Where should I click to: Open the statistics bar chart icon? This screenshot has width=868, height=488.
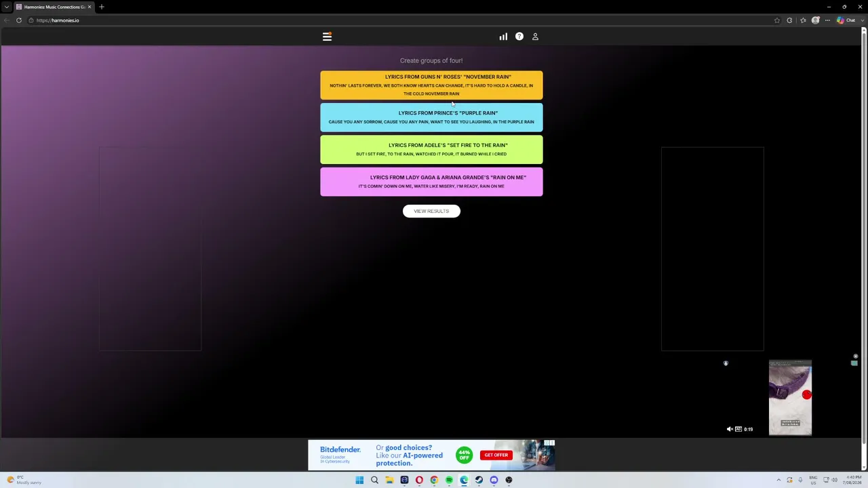503,37
